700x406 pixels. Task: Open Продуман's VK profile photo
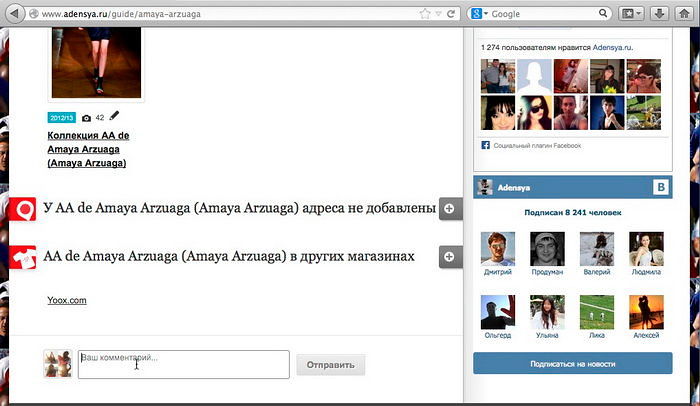pos(547,249)
